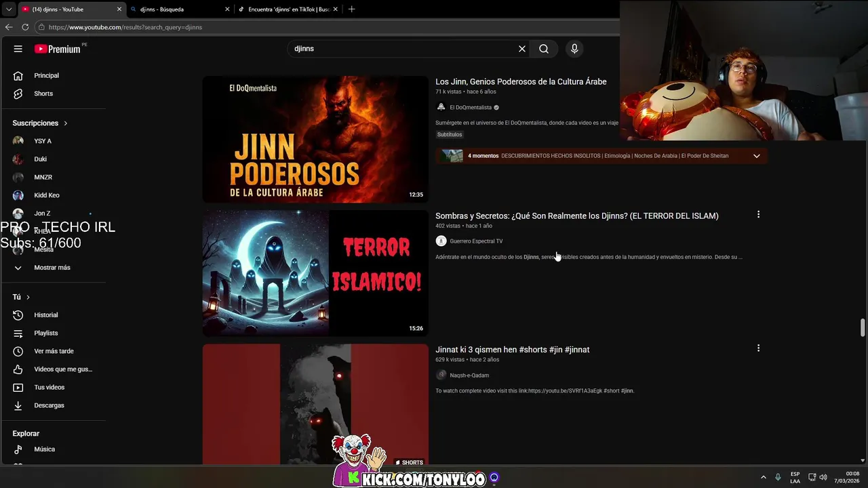The image size is (868, 488).
Task: Reload the page with the refresh icon
Action: (x=25, y=27)
